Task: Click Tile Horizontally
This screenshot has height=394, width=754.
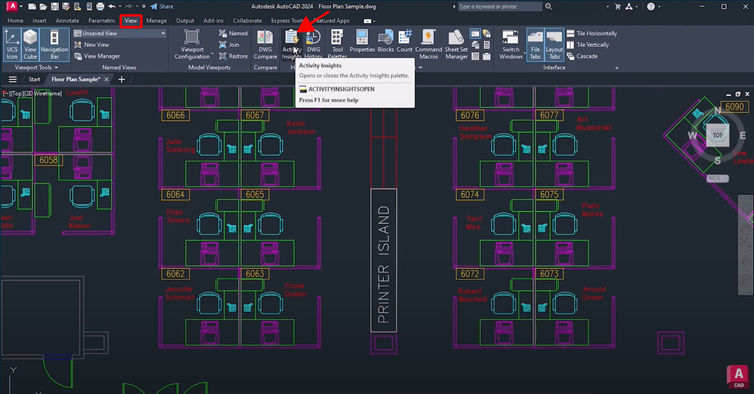Action: (591, 33)
